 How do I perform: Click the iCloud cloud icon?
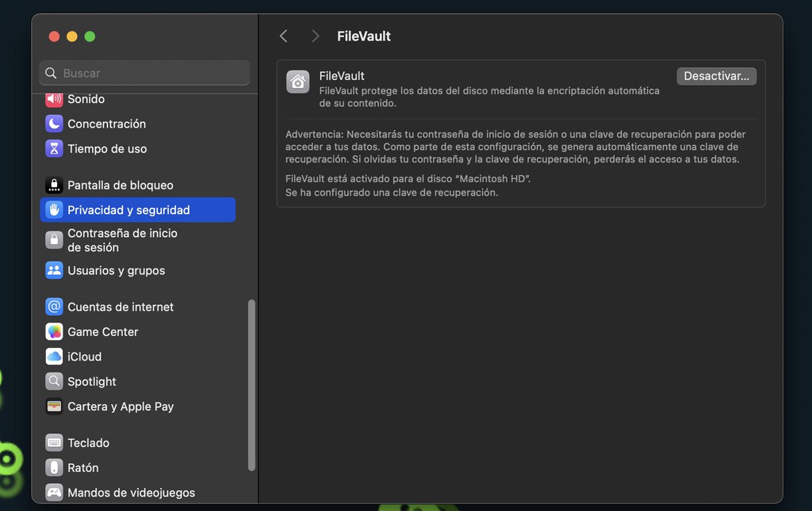(54, 357)
